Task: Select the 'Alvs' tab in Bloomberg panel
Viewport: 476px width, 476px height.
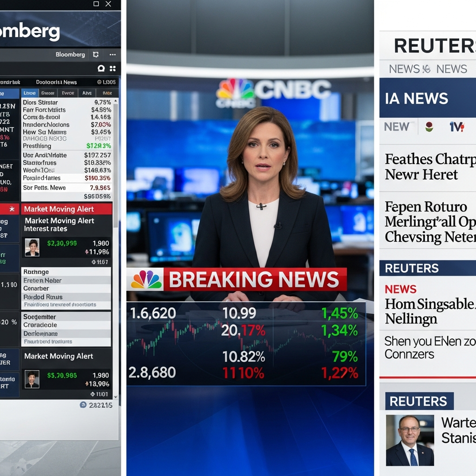Action: (x=87, y=93)
